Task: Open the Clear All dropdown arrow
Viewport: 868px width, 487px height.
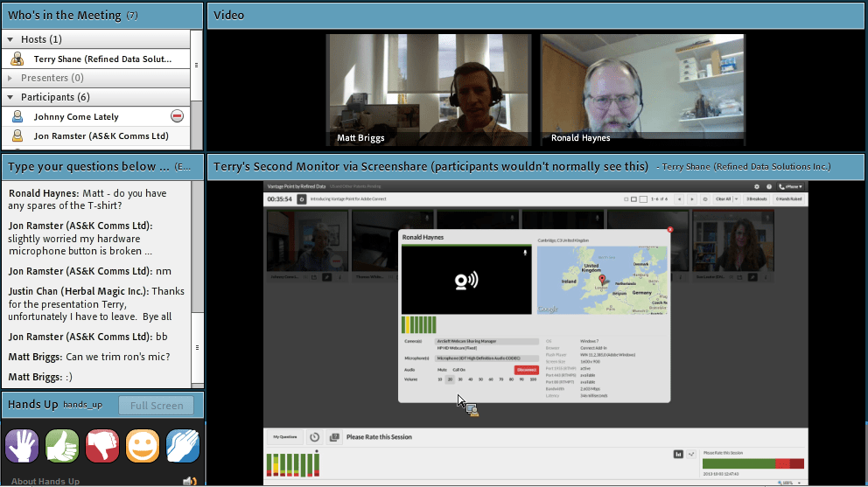Action: click(x=736, y=199)
